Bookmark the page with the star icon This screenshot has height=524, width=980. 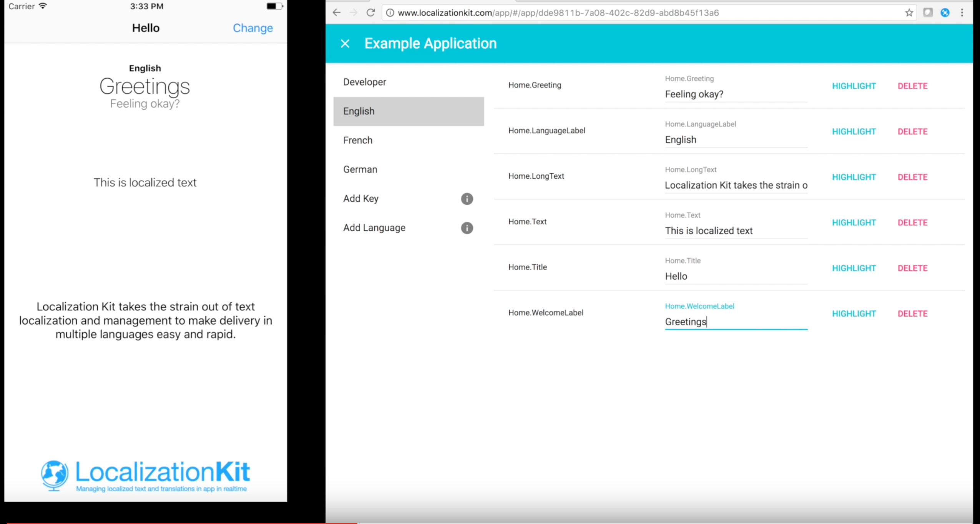(909, 13)
